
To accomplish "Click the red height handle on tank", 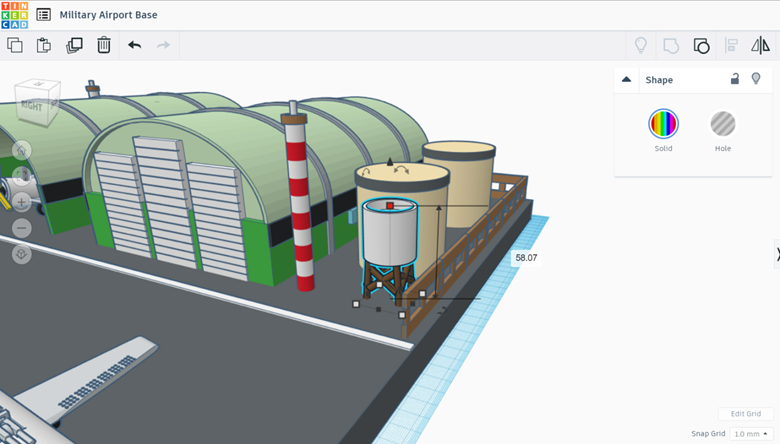I will pos(390,205).
